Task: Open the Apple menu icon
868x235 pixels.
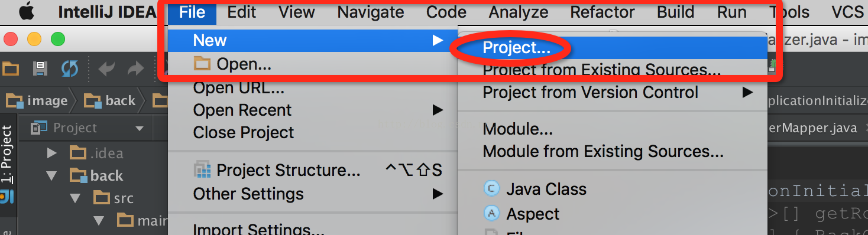Action: coord(27,11)
